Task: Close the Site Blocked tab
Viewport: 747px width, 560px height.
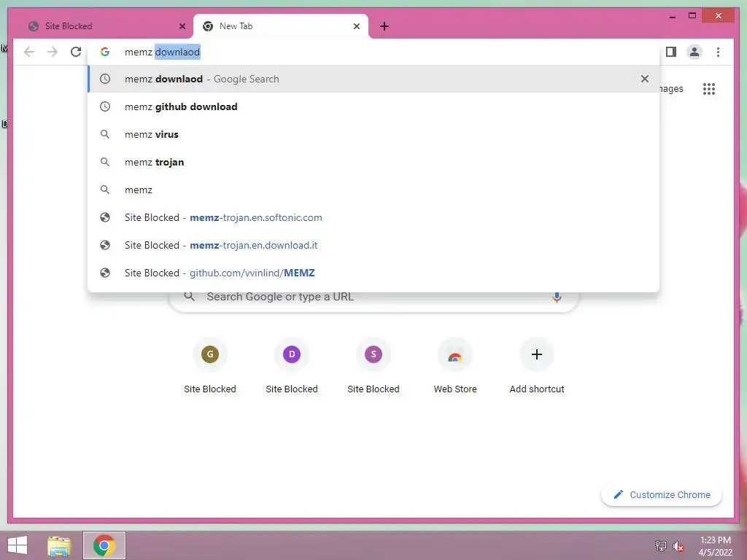Action: (x=182, y=26)
